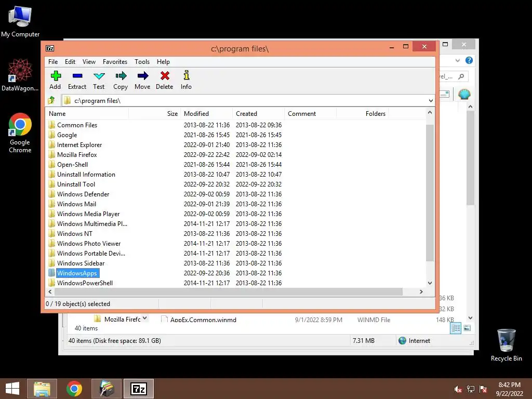
Task: Click the Windows Portable Devi... folder icon
Action: click(x=51, y=253)
